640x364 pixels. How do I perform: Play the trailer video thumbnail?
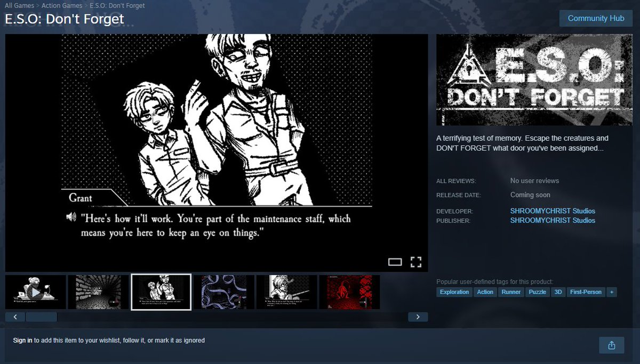(36, 292)
